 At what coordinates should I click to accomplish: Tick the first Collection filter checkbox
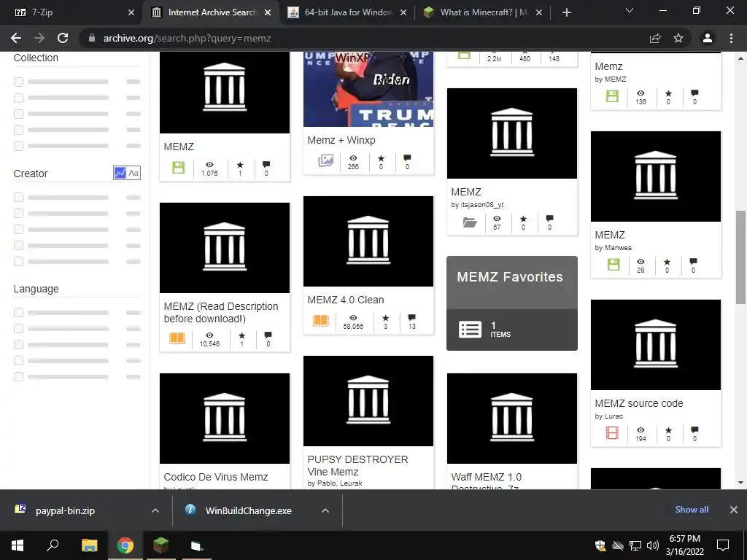tap(18, 82)
